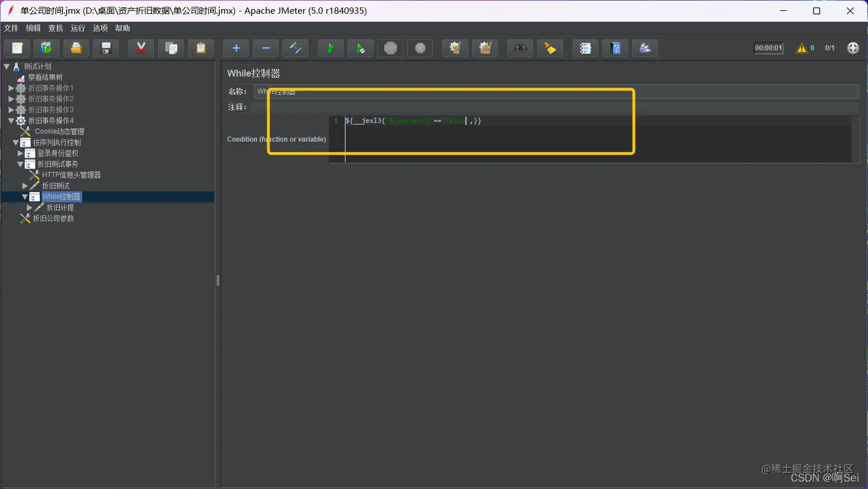868x489 pixels.
Task: Click the Toggle enable/disable toolbar icon
Action: [x=296, y=48]
